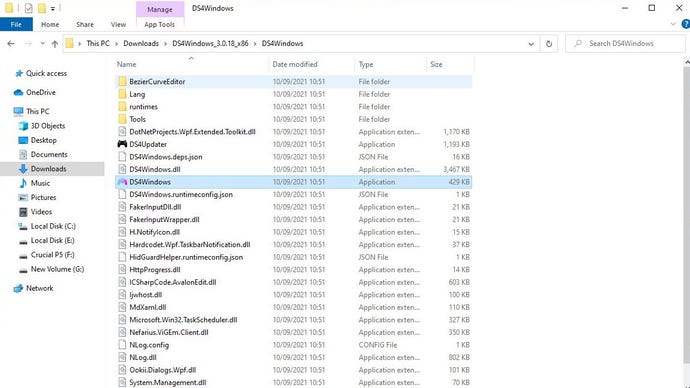Sort by Type column header

[x=390, y=64]
